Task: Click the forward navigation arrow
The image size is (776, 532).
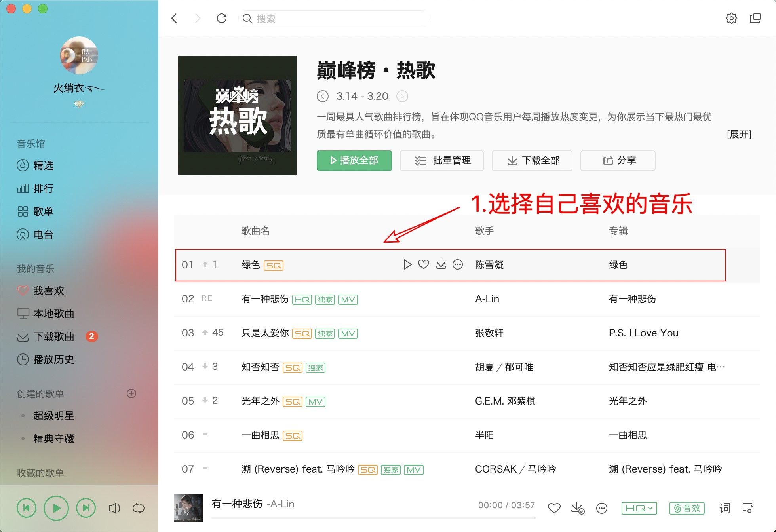Action: click(198, 18)
